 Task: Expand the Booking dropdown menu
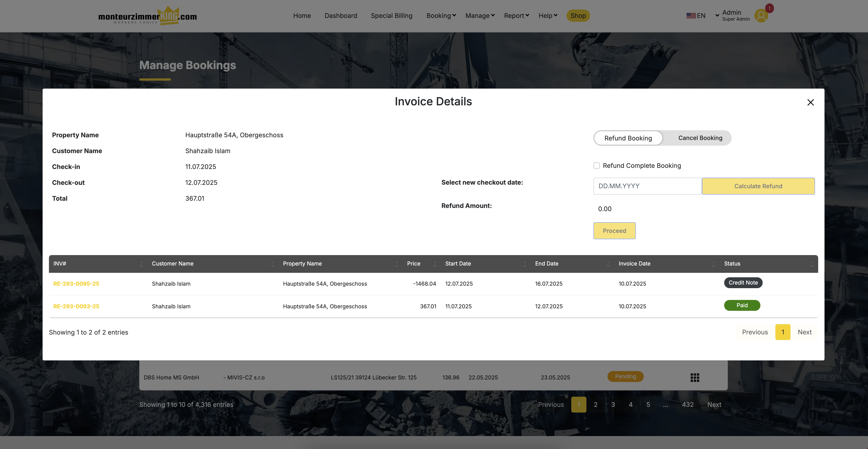pyautogui.click(x=441, y=15)
